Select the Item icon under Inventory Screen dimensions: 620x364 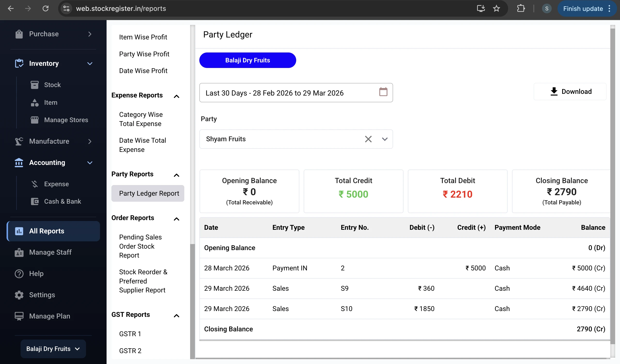pyautogui.click(x=34, y=103)
